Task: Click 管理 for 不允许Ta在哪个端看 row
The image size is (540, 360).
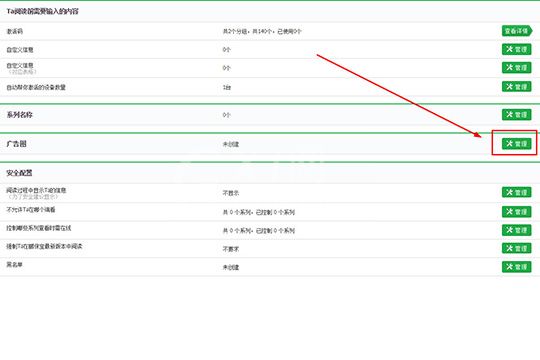Action: click(517, 212)
